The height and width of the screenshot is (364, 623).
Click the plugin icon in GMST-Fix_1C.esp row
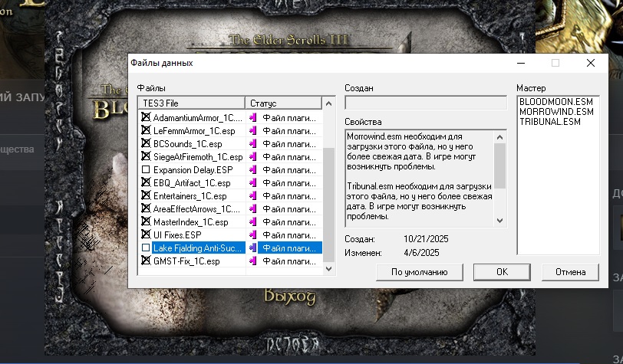tap(252, 261)
